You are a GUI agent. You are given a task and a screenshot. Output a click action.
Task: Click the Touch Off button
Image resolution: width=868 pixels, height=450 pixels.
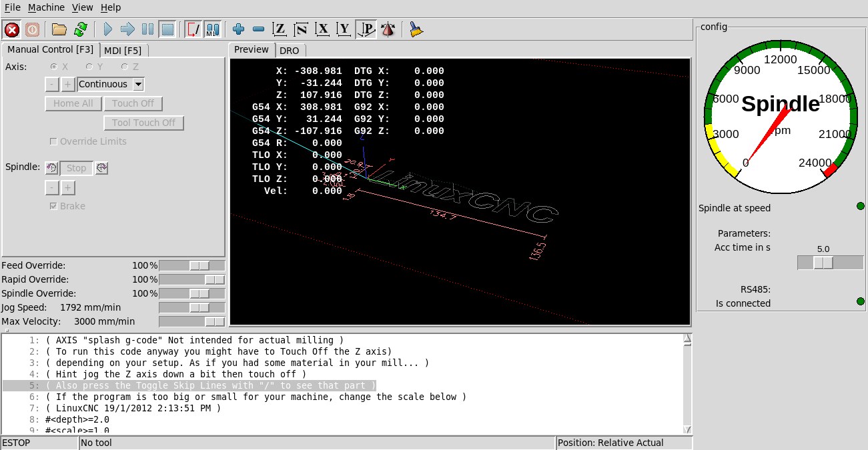click(x=133, y=103)
